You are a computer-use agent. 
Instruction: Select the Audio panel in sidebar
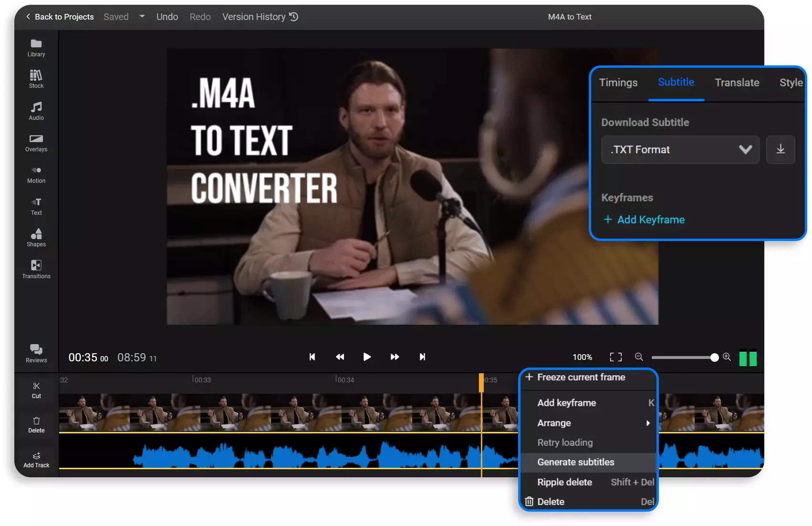(x=36, y=111)
